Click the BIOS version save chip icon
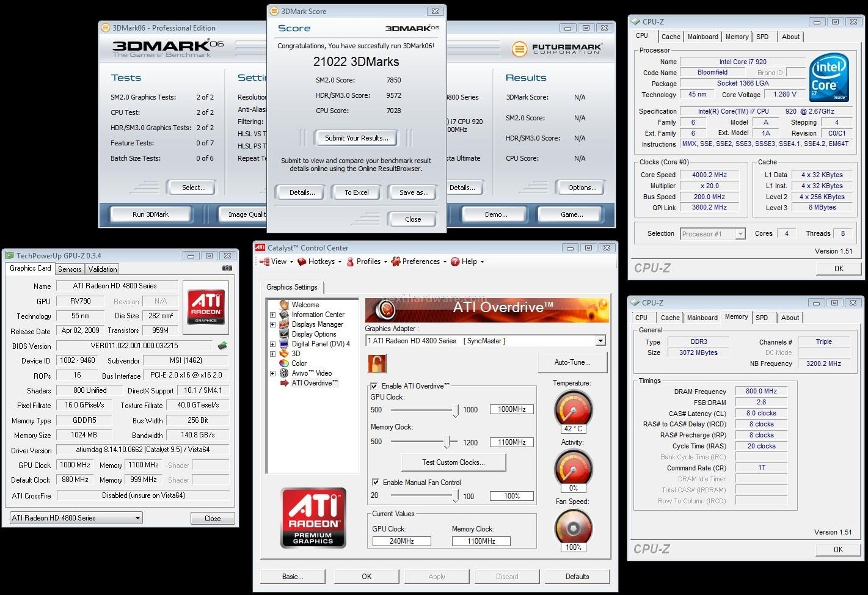 [x=222, y=346]
